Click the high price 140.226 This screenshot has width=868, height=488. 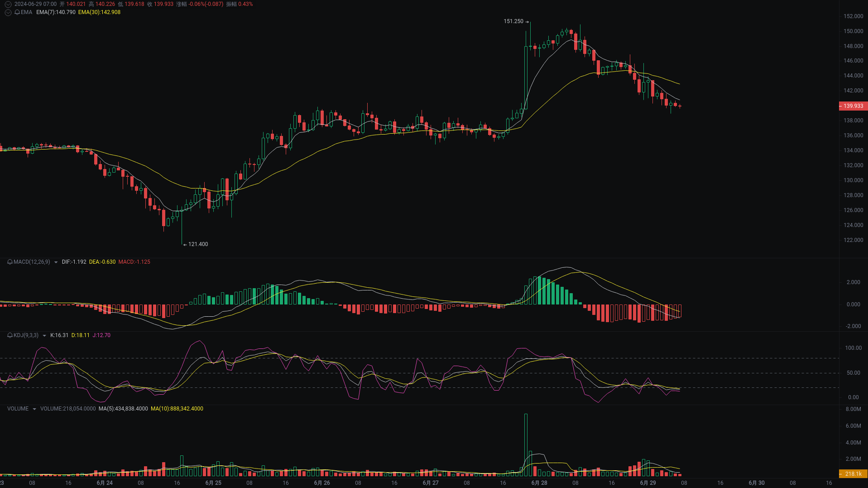(x=105, y=4)
